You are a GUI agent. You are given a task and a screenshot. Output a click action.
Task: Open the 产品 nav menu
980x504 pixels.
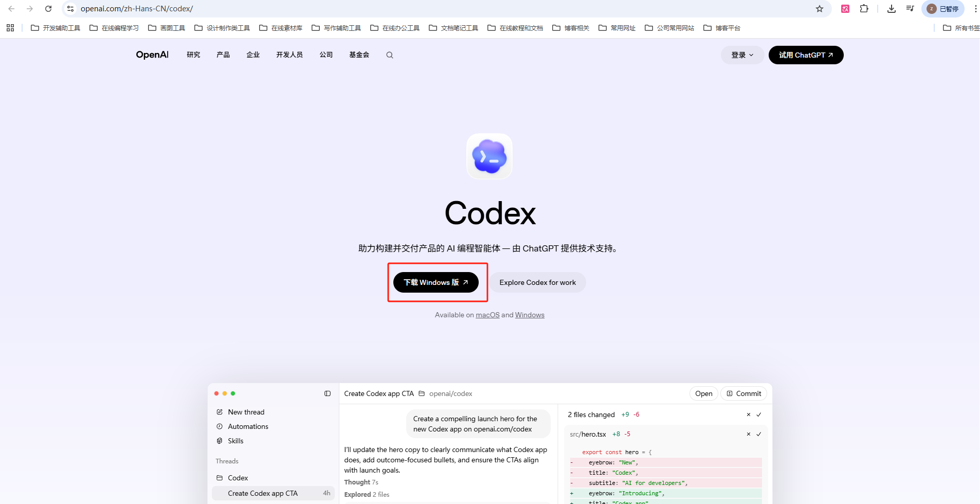[x=223, y=55]
